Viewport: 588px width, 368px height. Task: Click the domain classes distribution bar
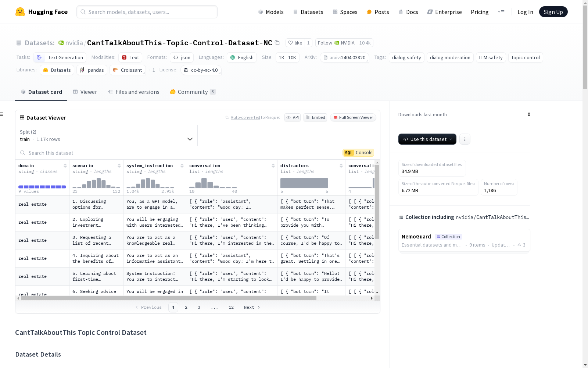(x=42, y=187)
